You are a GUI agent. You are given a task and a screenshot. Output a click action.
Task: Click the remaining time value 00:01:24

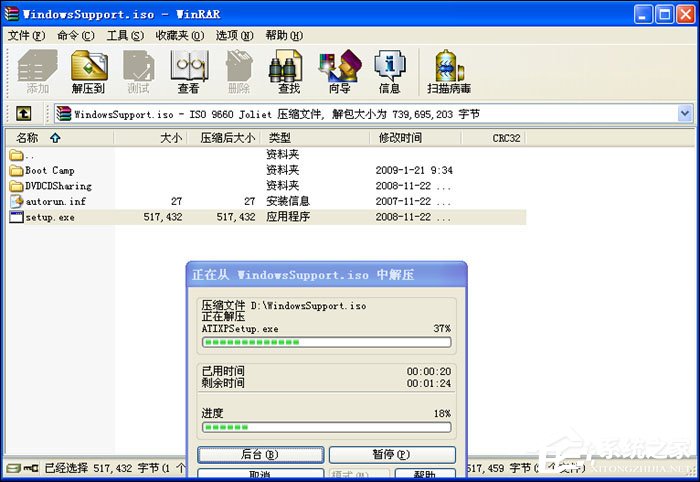(429, 383)
